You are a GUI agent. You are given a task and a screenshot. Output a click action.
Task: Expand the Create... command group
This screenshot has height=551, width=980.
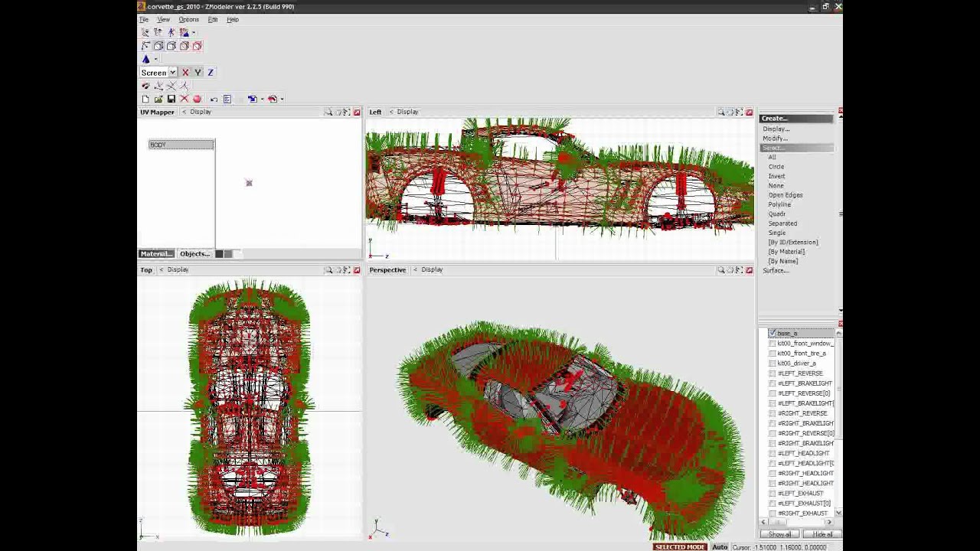tap(796, 119)
